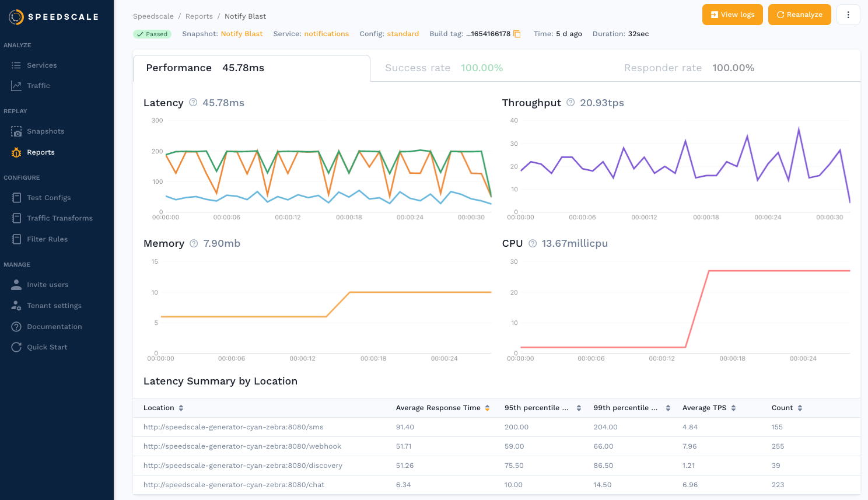Open the Traffic Transforms icon

(16, 218)
